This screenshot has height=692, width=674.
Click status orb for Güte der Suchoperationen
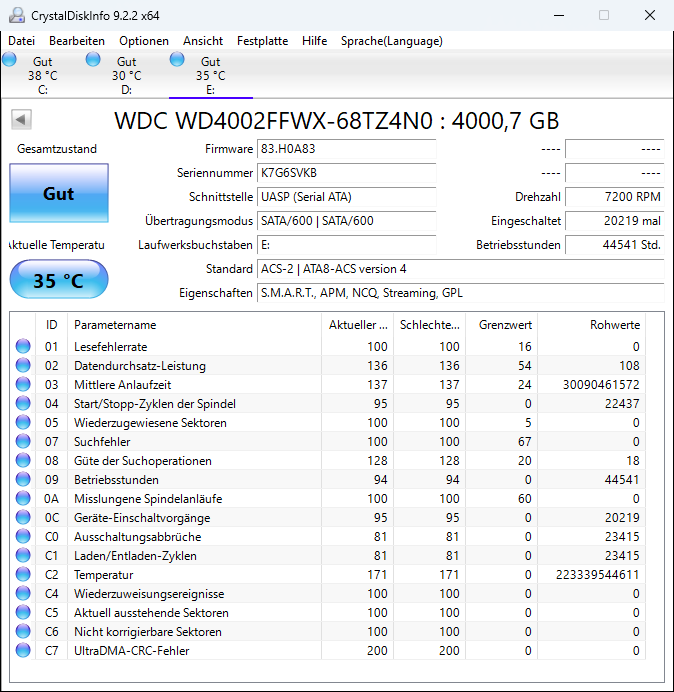[x=23, y=460]
